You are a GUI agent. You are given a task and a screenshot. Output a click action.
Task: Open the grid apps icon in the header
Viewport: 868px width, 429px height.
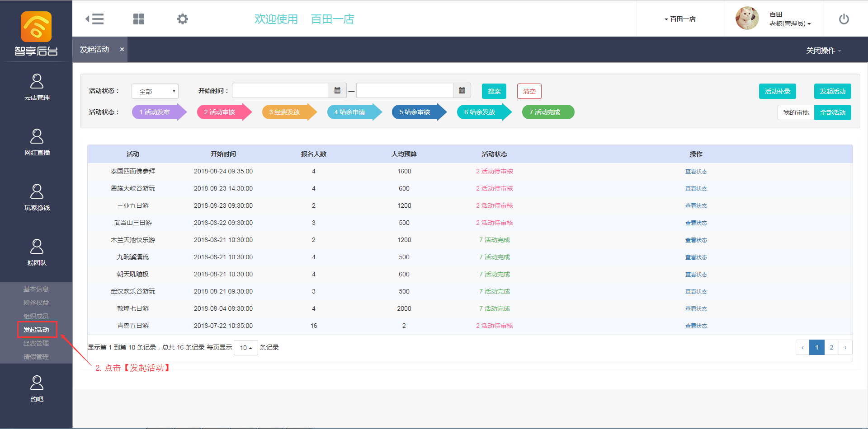click(139, 19)
